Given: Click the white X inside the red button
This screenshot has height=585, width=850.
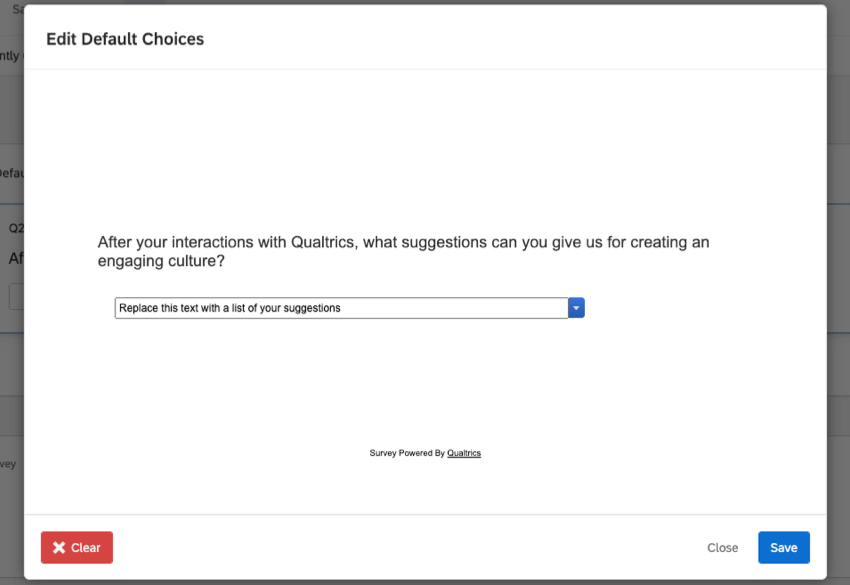Looking at the screenshot, I should tap(59, 547).
